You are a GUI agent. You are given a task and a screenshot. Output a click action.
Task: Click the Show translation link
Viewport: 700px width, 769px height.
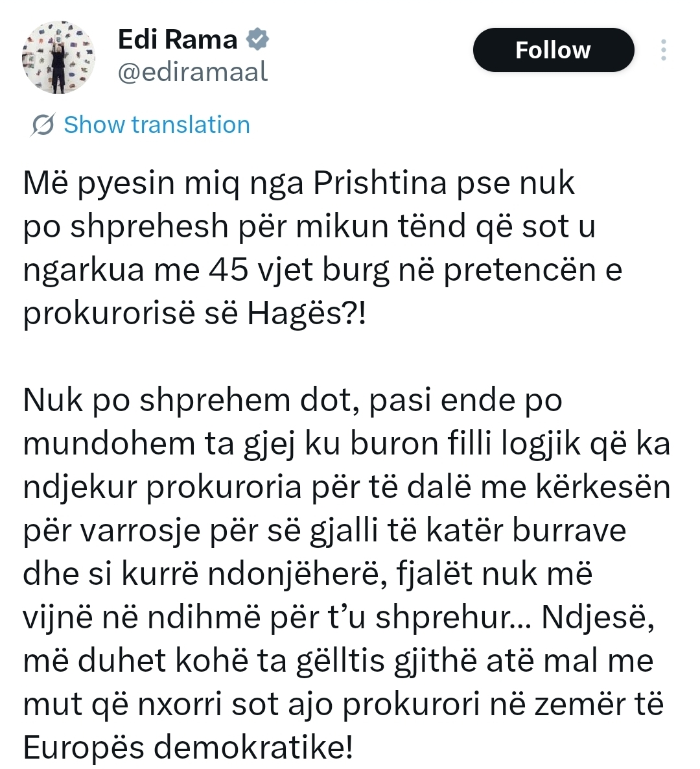coord(156,124)
